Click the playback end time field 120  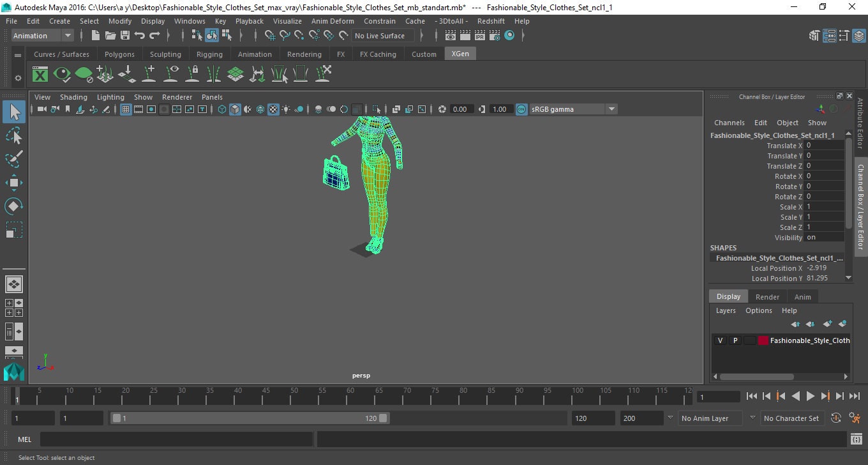[x=594, y=418]
